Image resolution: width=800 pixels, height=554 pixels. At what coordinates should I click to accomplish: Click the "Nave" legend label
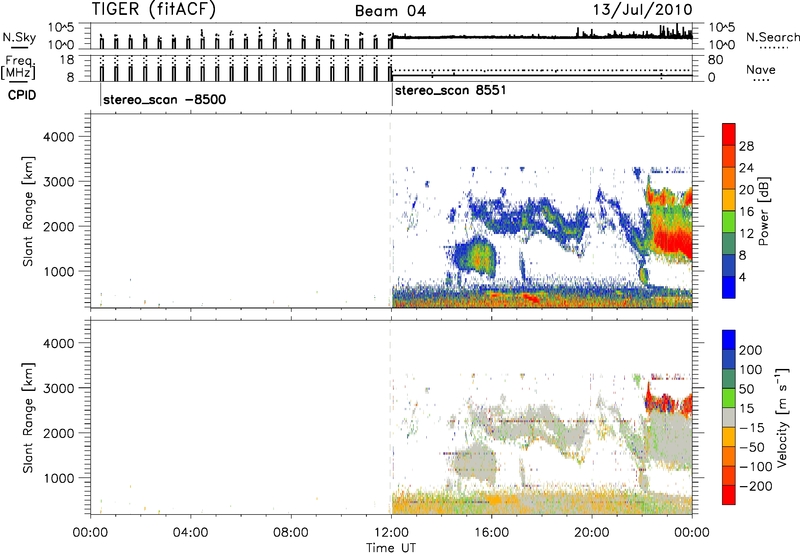click(x=761, y=69)
